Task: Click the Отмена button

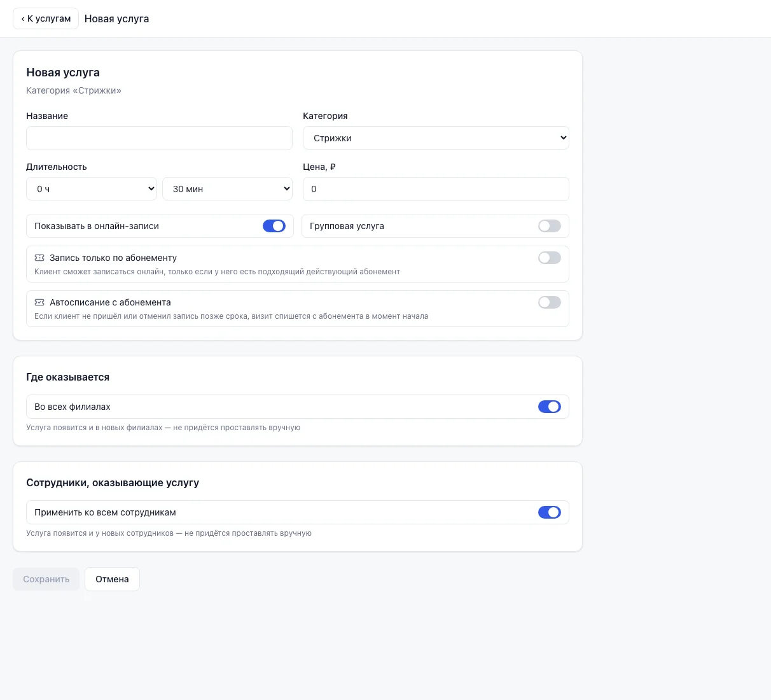Action: pyautogui.click(x=112, y=579)
